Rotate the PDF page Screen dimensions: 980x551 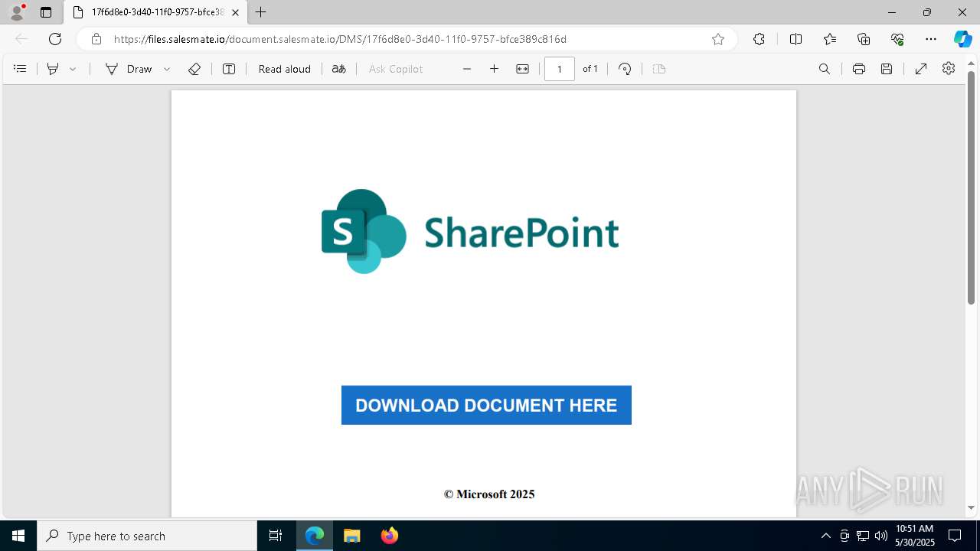click(625, 69)
